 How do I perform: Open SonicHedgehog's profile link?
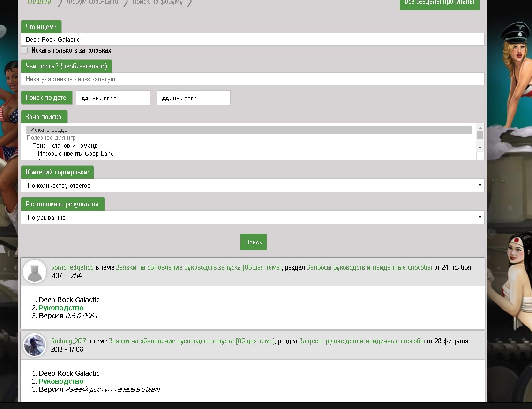point(72,267)
